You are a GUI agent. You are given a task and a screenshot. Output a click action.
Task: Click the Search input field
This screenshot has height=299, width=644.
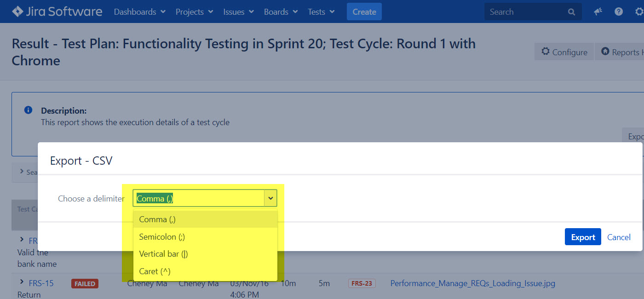[x=524, y=12]
